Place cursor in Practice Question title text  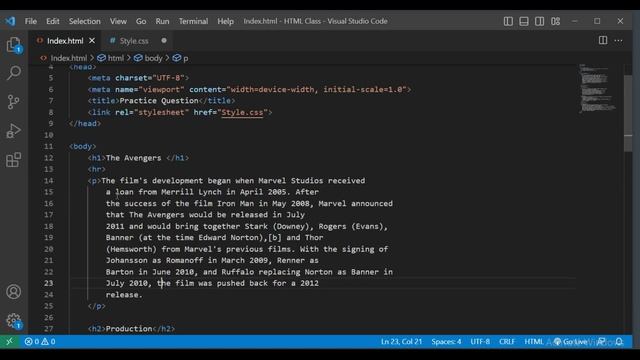[x=159, y=101]
